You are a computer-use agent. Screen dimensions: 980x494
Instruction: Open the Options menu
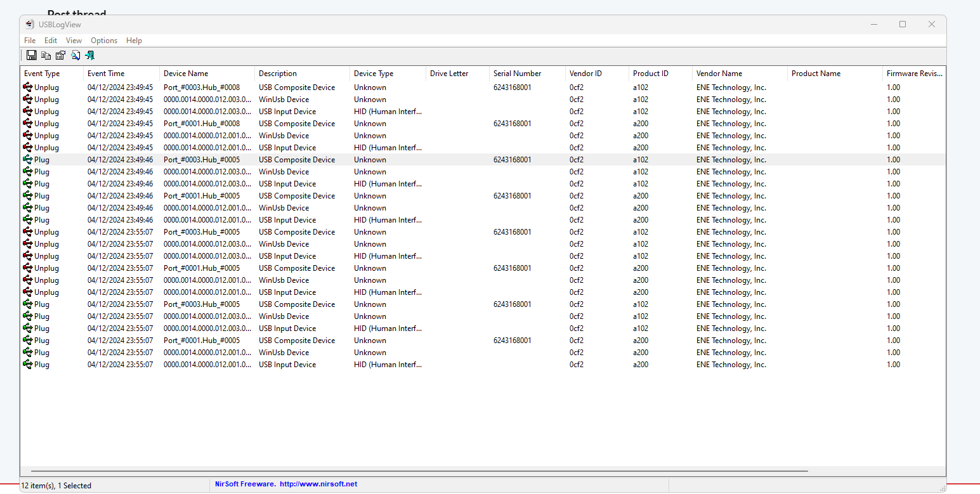(104, 41)
